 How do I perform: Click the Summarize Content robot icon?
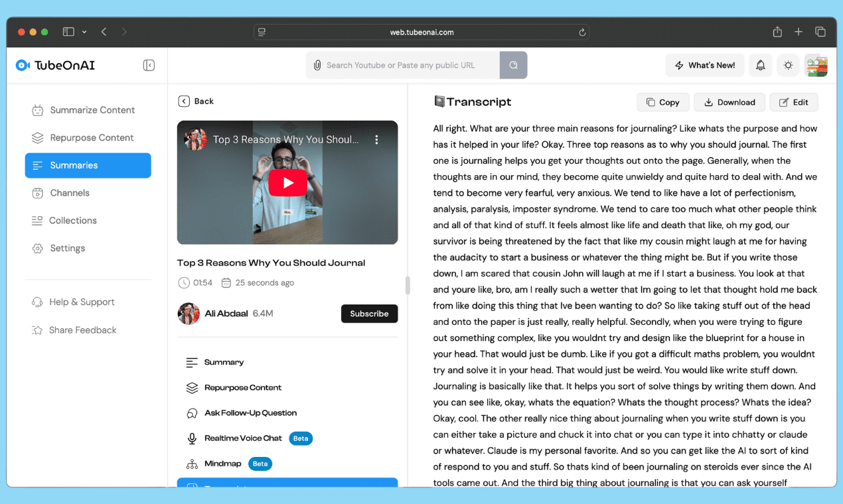click(38, 110)
